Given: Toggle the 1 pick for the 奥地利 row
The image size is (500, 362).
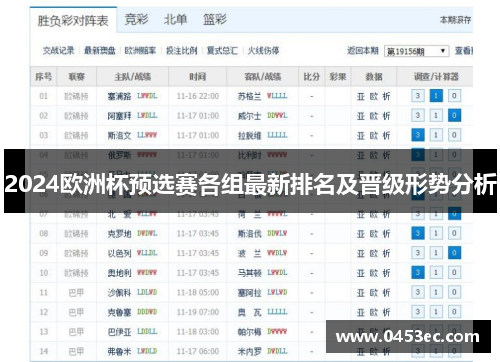Looking at the screenshot, I should click(x=436, y=273).
